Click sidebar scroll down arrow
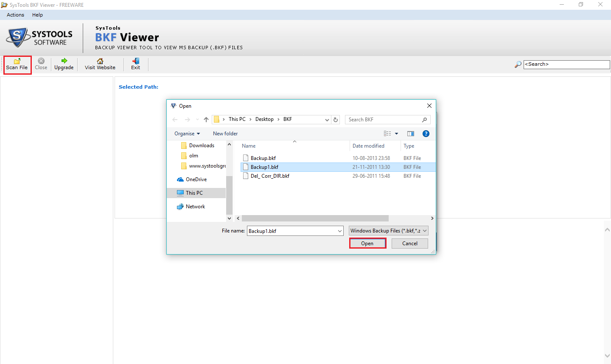 pos(230,218)
